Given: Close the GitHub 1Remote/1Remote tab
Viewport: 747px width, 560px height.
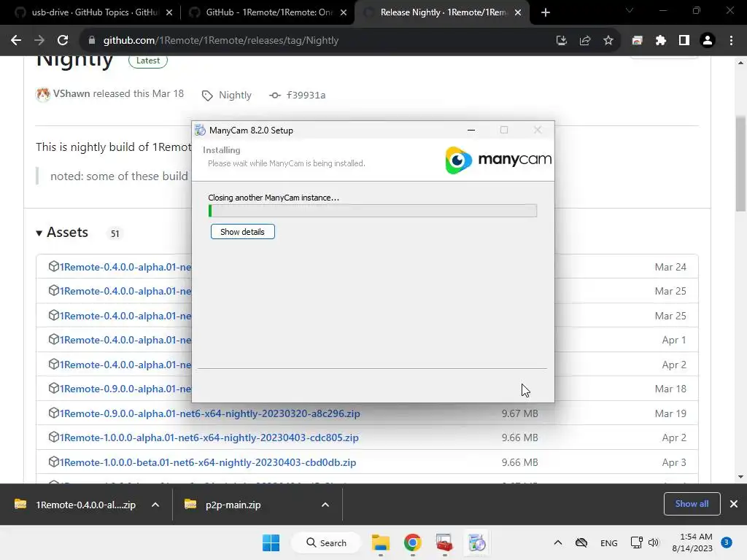Looking at the screenshot, I should [x=344, y=12].
